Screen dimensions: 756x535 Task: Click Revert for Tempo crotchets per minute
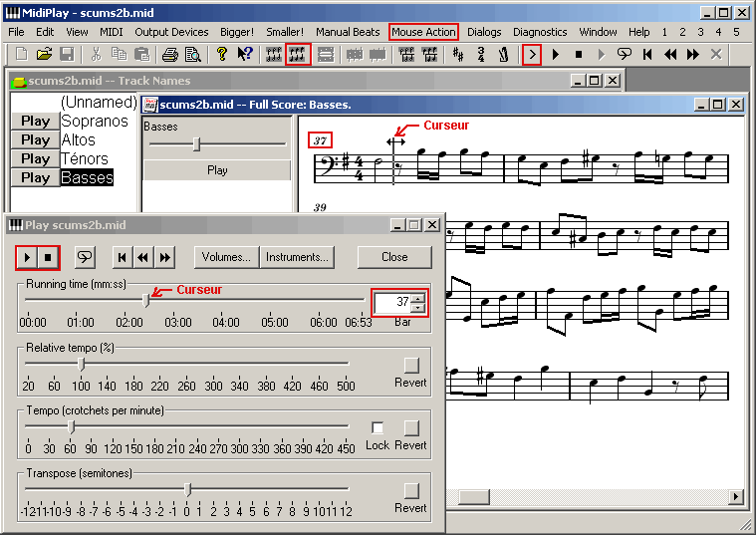[411, 428]
